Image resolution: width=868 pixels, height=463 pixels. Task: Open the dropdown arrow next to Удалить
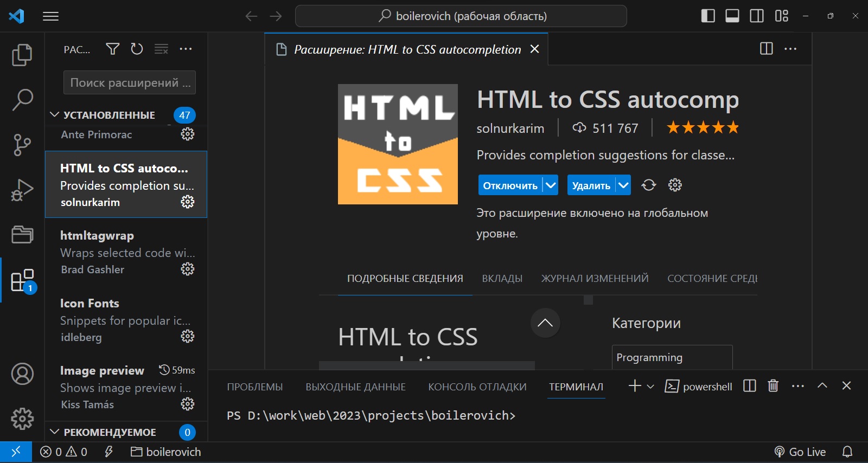pos(623,185)
